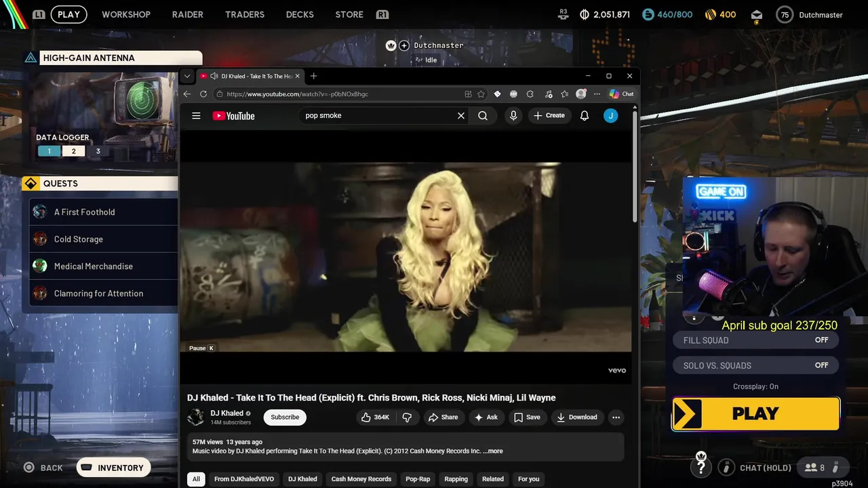Expand the video description with ...more
This screenshot has width=868, height=488.
(493, 451)
